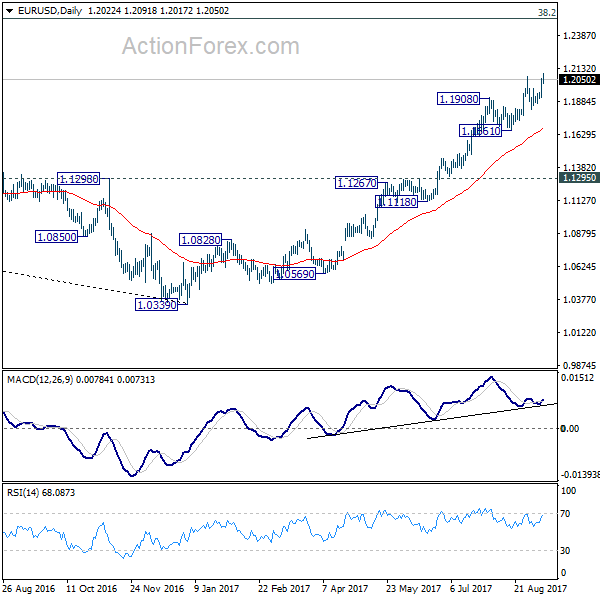
Task: Select the 1.19080 price label
Action: [458, 99]
